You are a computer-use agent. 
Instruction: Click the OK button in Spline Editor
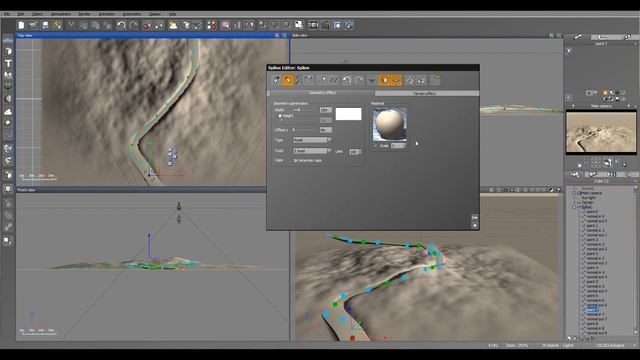pyautogui.click(x=475, y=218)
